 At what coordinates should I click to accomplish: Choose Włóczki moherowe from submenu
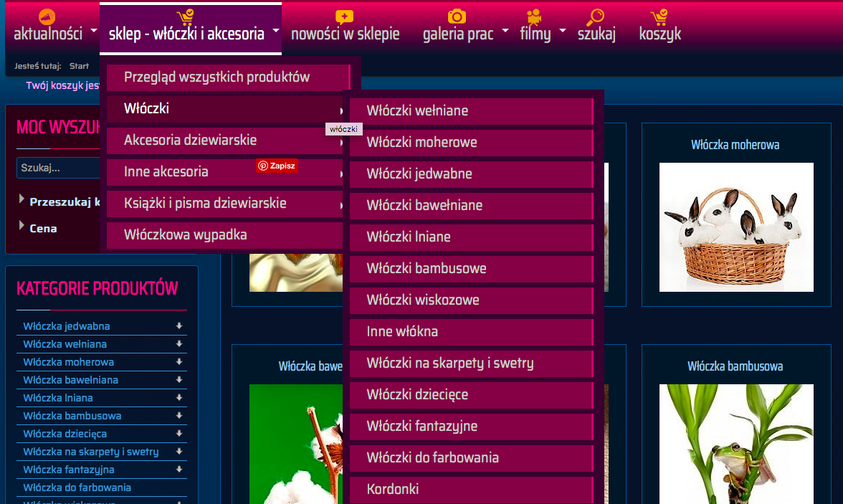pyautogui.click(x=472, y=143)
